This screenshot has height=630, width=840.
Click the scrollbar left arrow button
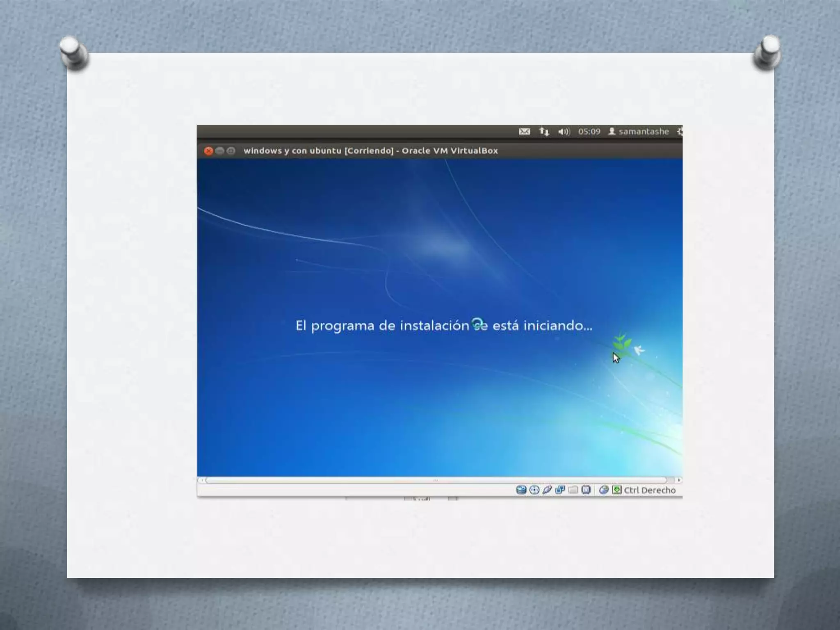(x=201, y=480)
